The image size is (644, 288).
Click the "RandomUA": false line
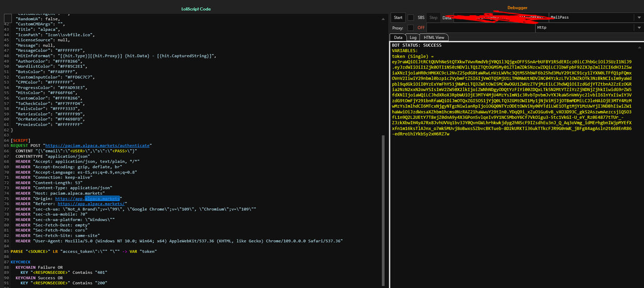click(38, 18)
